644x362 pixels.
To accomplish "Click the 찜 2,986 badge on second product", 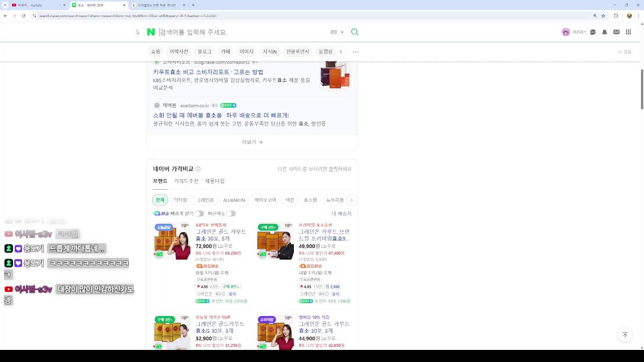I will [333, 287].
